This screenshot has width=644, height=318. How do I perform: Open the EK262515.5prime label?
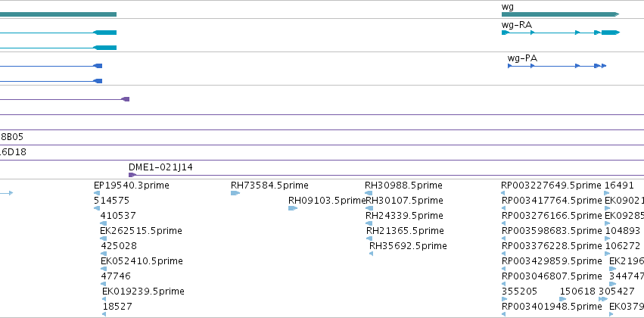141,230
